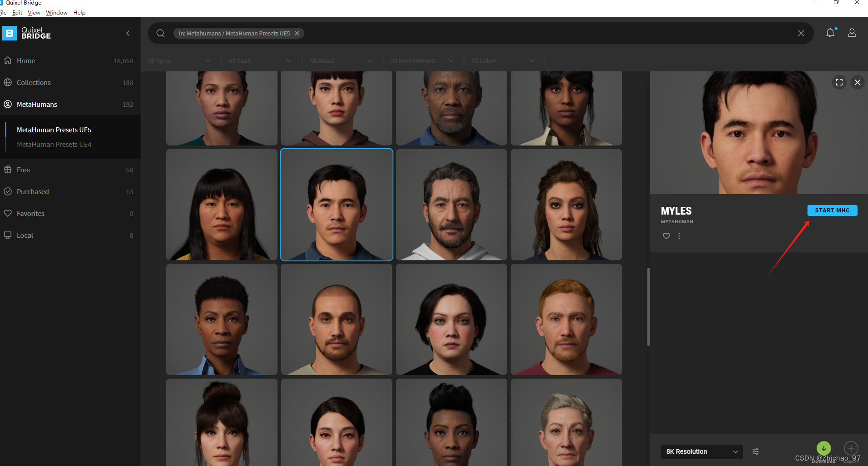Image resolution: width=868 pixels, height=466 pixels.
Task: Click the Local monitor icon
Action: point(8,235)
